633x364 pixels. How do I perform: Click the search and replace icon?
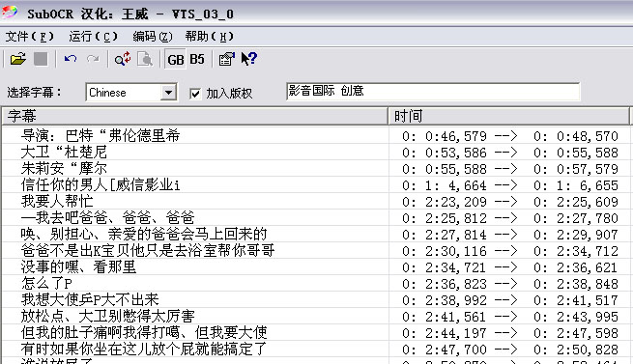tap(123, 59)
